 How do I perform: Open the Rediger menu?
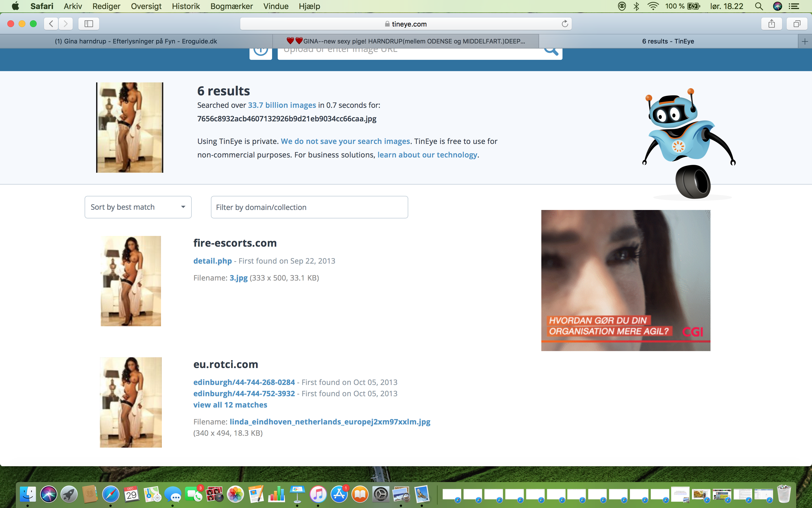106,6
